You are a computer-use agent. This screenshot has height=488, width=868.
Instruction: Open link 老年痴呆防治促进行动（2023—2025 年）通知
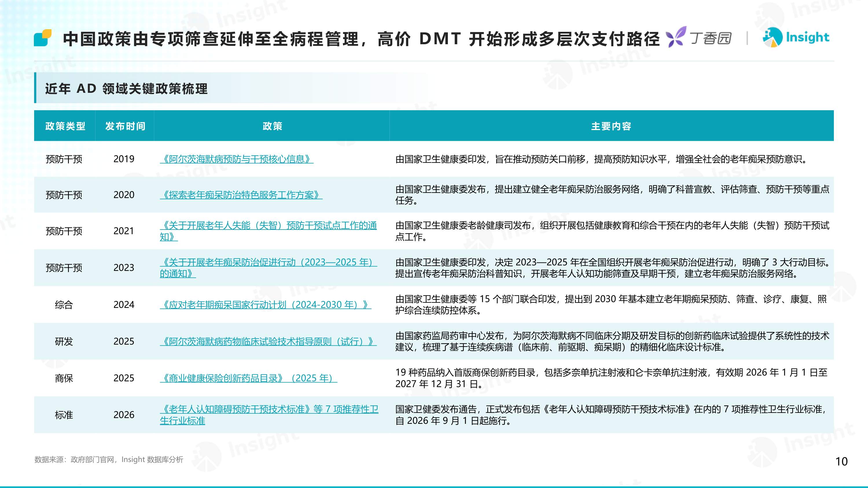(269, 268)
